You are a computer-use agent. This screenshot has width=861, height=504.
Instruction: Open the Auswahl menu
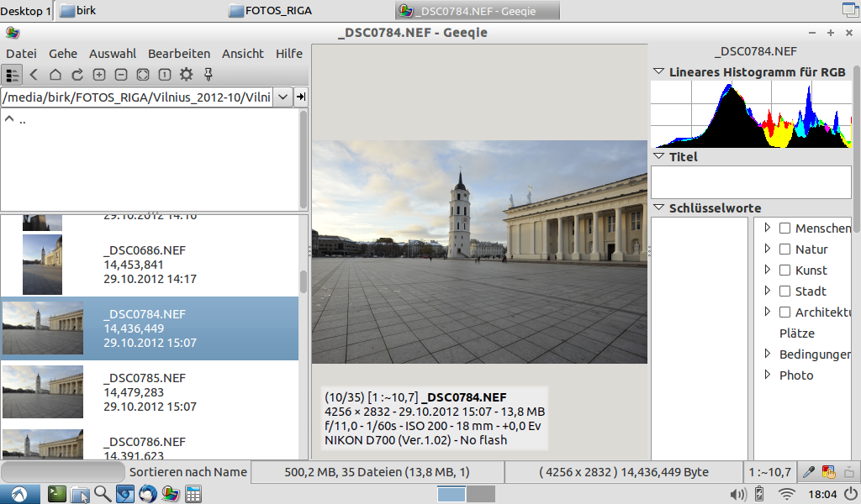(113, 54)
